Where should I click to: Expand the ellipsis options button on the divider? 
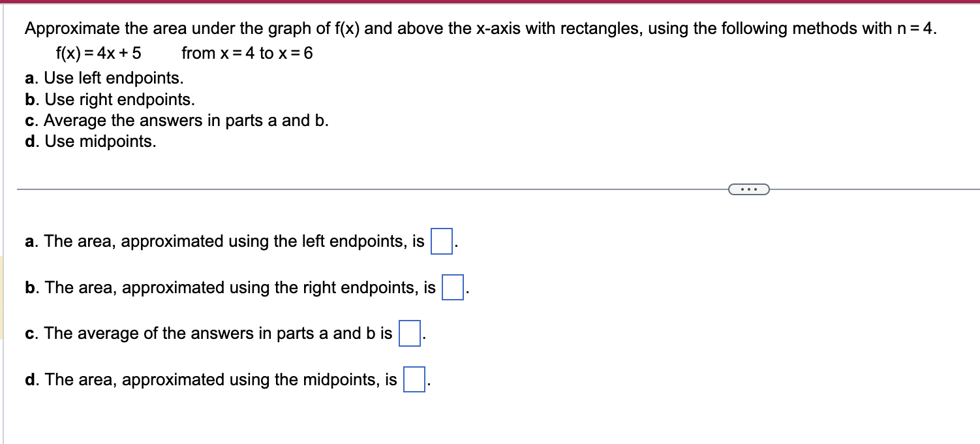click(749, 189)
